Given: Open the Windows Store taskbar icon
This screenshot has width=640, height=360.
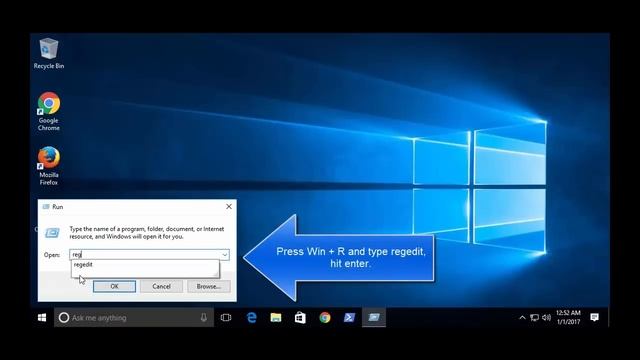Looking at the screenshot, I should pos(300,318).
